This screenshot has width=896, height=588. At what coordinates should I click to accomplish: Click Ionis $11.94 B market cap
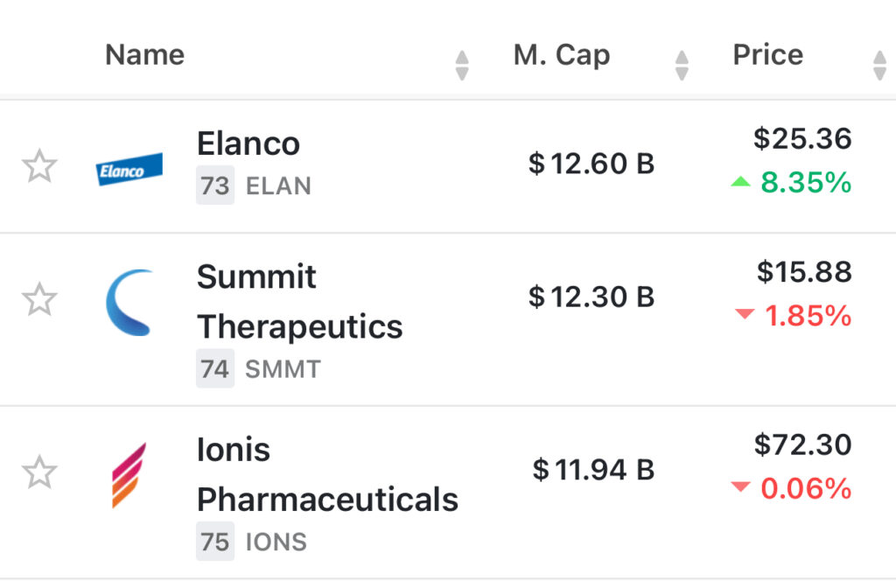click(x=593, y=470)
